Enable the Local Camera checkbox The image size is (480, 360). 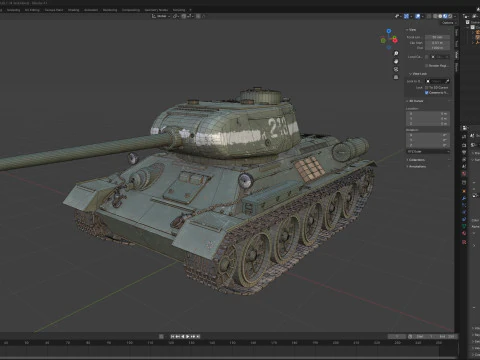[427, 57]
